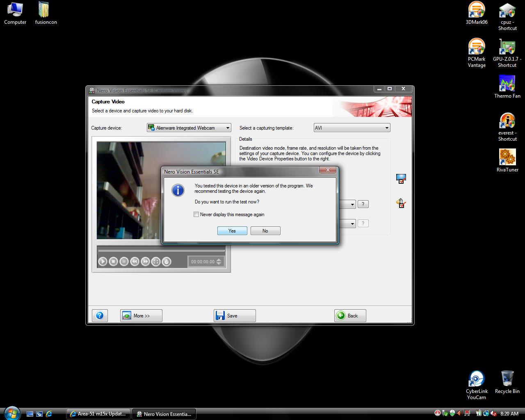Viewport: 525px width, 420px height.
Task: Click the Video Device Properties icon
Action: click(x=401, y=179)
